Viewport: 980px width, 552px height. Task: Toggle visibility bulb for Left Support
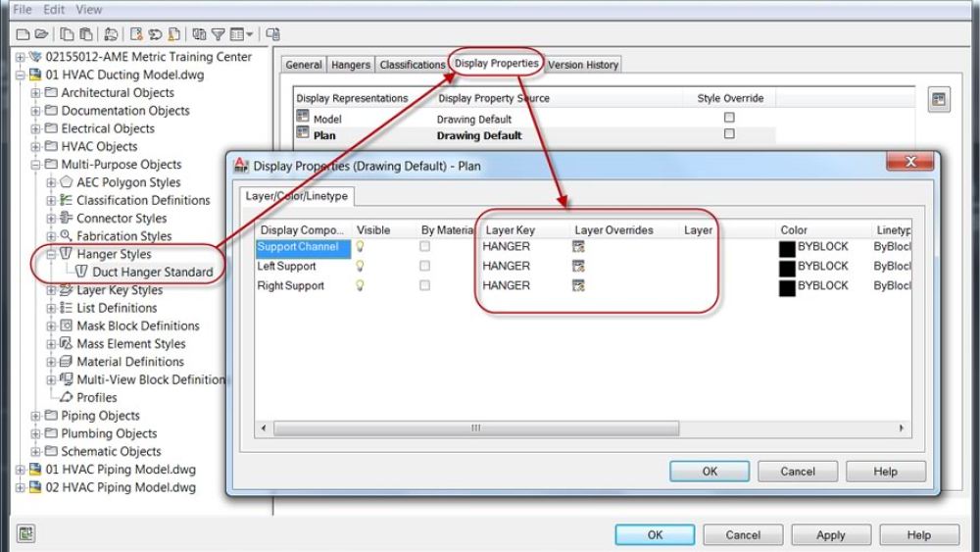tap(360, 267)
